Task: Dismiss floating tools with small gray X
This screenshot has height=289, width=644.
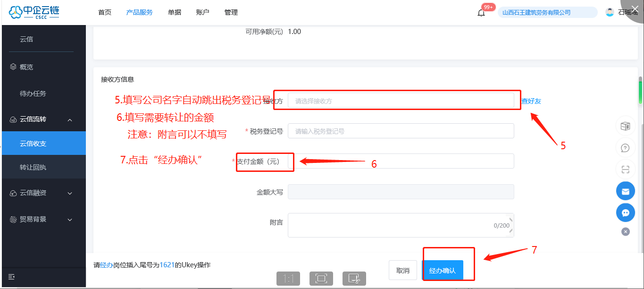Action: click(x=625, y=231)
